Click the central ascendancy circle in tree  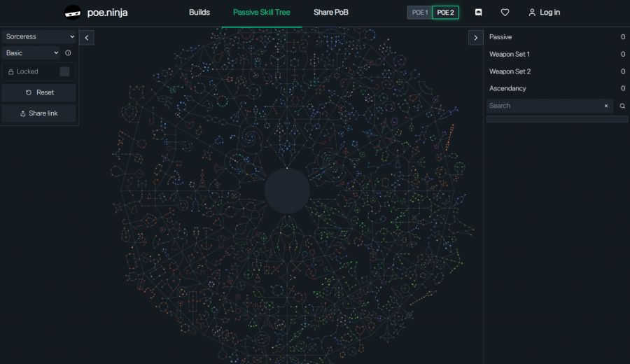click(287, 191)
